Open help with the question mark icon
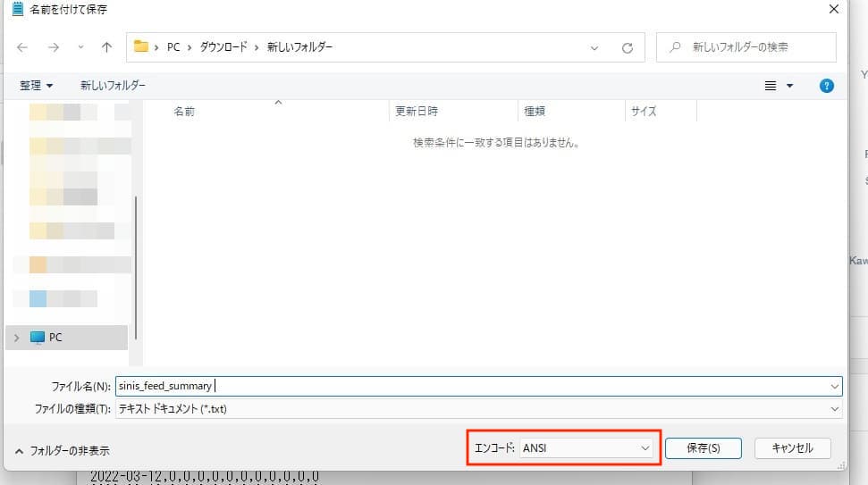The image size is (868, 485). pos(827,86)
